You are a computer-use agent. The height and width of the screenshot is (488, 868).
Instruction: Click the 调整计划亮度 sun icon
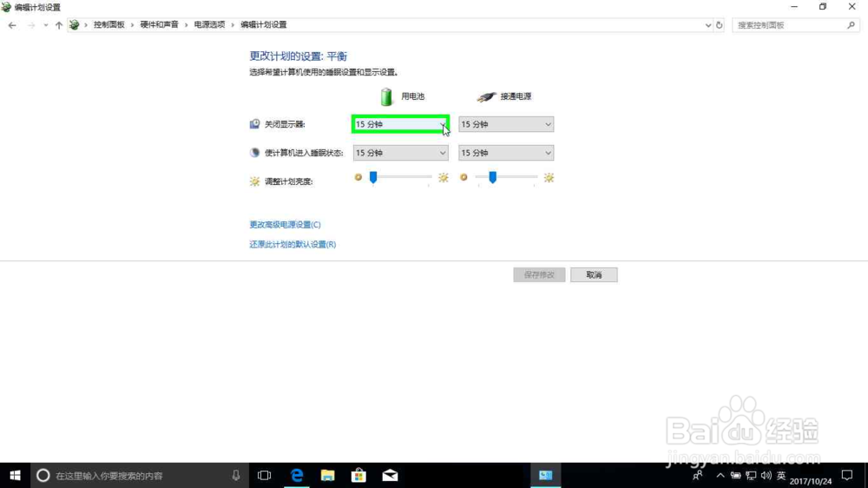(254, 181)
